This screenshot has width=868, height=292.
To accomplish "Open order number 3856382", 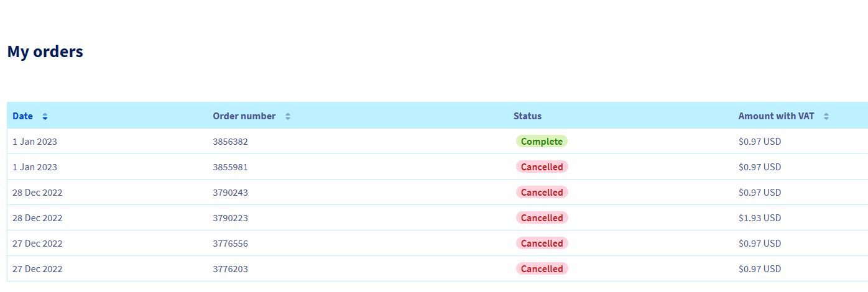I will point(230,142).
